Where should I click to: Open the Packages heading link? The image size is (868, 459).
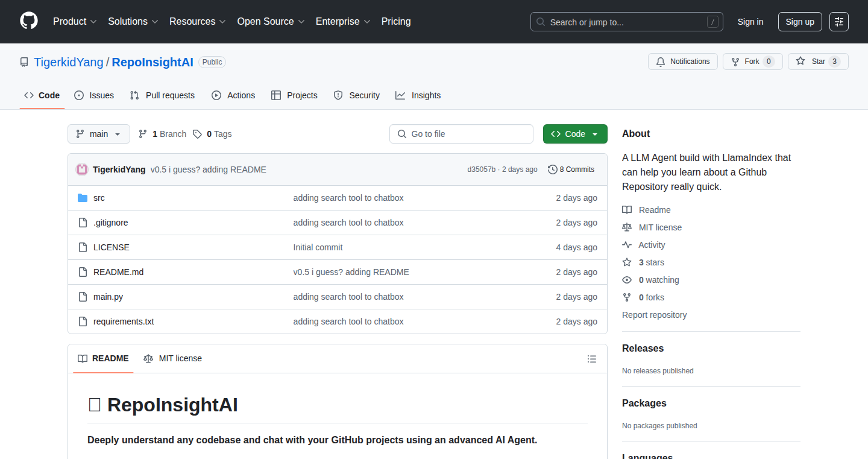click(x=644, y=404)
